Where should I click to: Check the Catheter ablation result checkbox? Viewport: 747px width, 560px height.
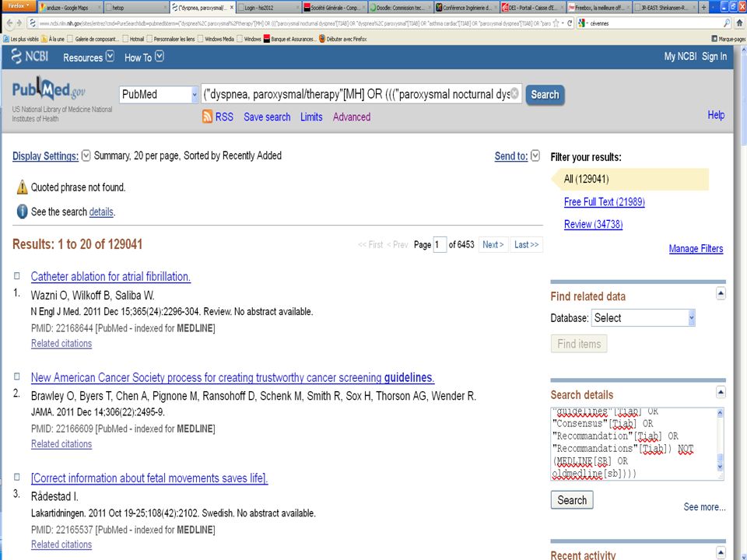click(16, 275)
